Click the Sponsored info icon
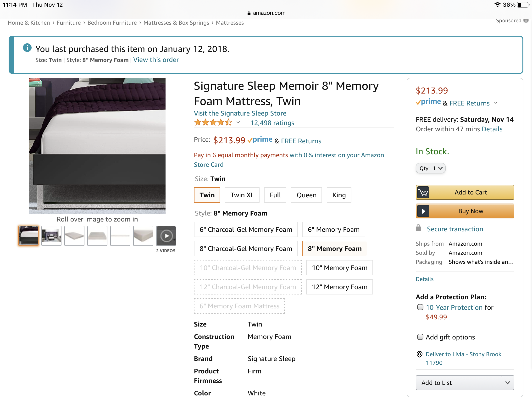 coord(526,21)
